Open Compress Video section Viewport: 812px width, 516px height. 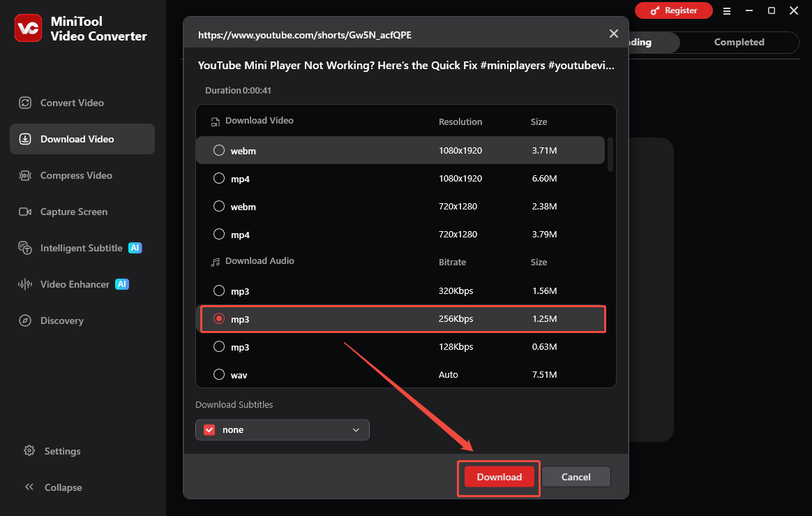(x=82, y=175)
